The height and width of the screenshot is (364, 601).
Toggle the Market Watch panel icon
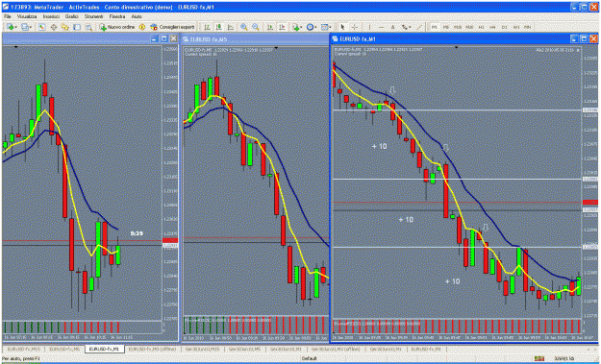(x=41, y=27)
